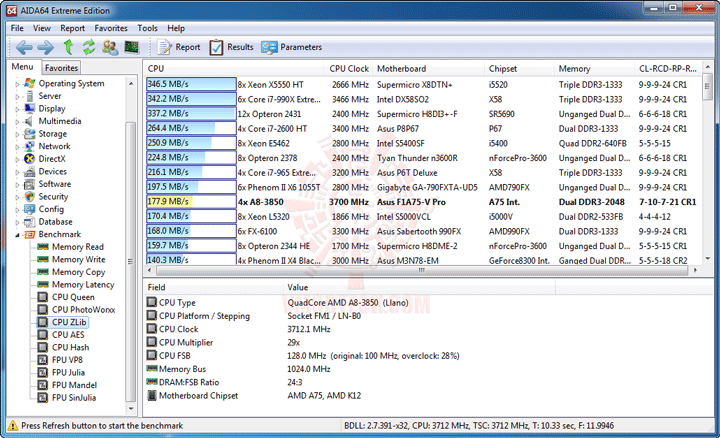Screen dimensions: 720x438
Task: Switch to the Favorites tab
Action: pos(62,67)
